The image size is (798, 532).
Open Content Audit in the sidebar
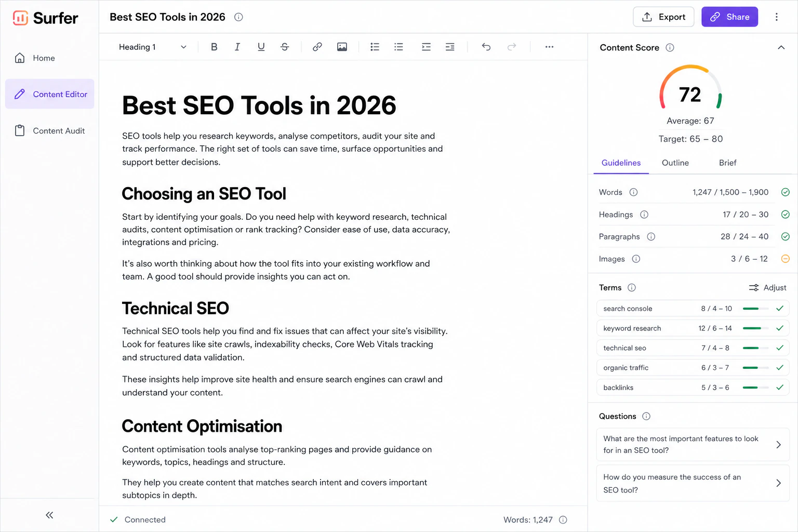(x=49, y=131)
